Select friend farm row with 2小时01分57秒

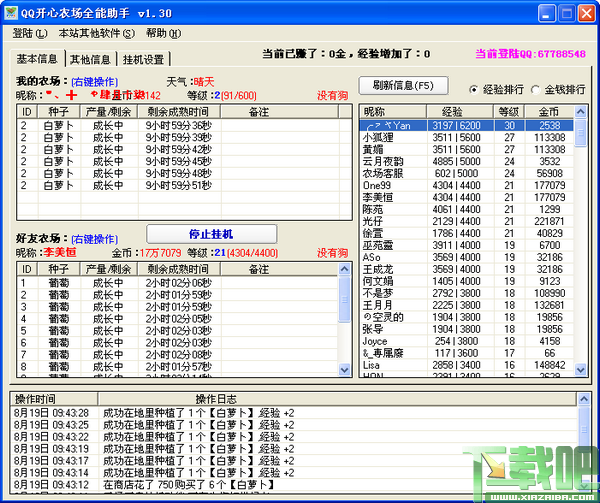(x=178, y=367)
